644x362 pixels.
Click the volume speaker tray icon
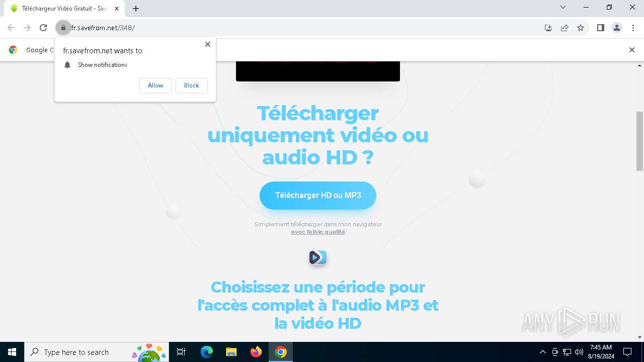pos(579,352)
